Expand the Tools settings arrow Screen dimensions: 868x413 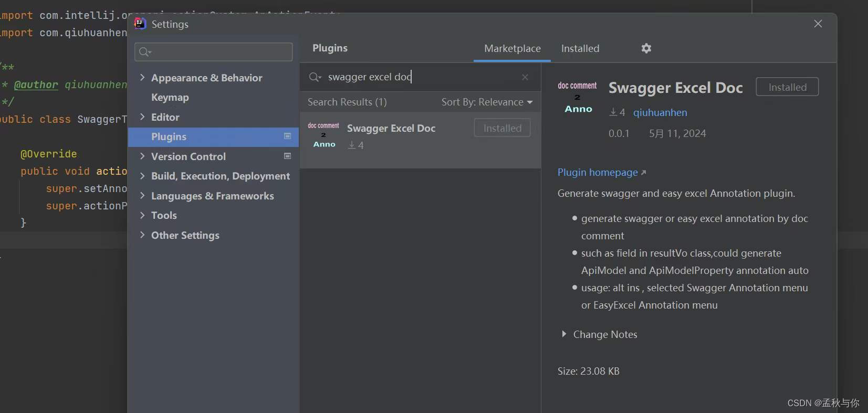point(142,215)
